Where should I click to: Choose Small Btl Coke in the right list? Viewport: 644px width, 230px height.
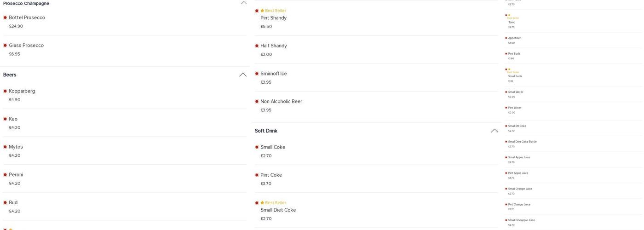coord(517,126)
